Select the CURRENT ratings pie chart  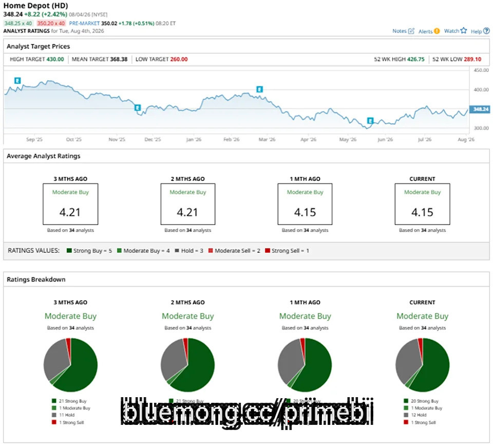point(422,365)
